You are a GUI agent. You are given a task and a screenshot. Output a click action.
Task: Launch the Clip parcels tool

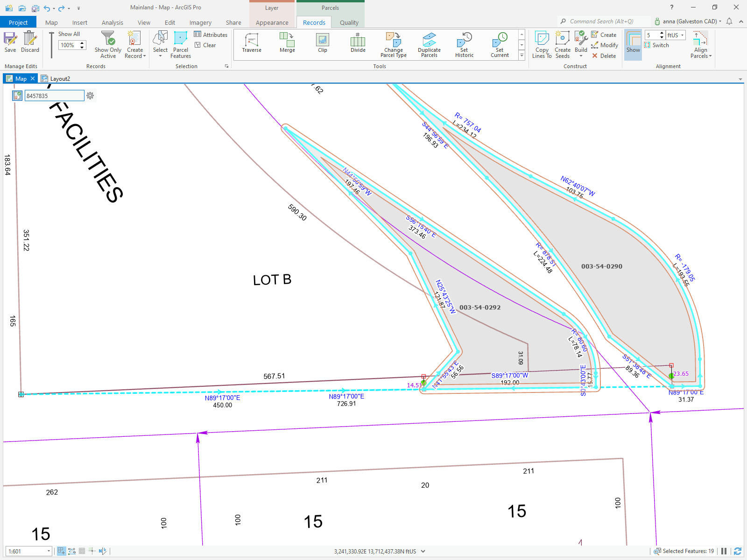[323, 43]
